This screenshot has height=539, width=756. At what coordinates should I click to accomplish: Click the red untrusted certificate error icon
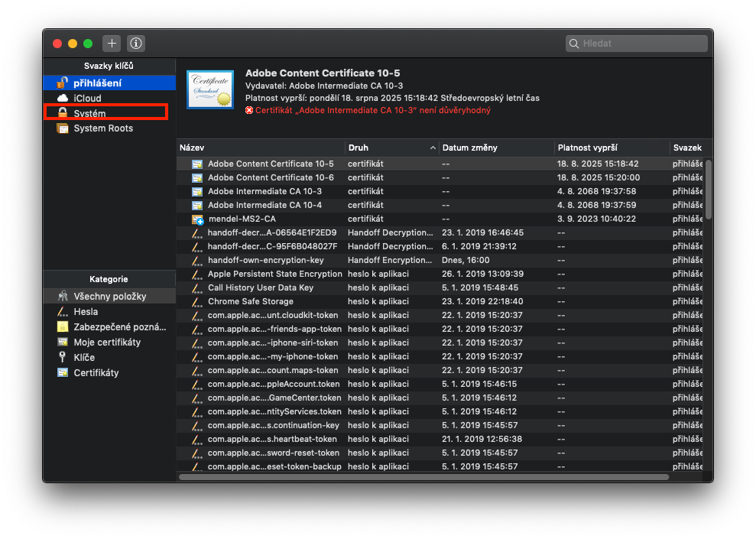pos(249,110)
